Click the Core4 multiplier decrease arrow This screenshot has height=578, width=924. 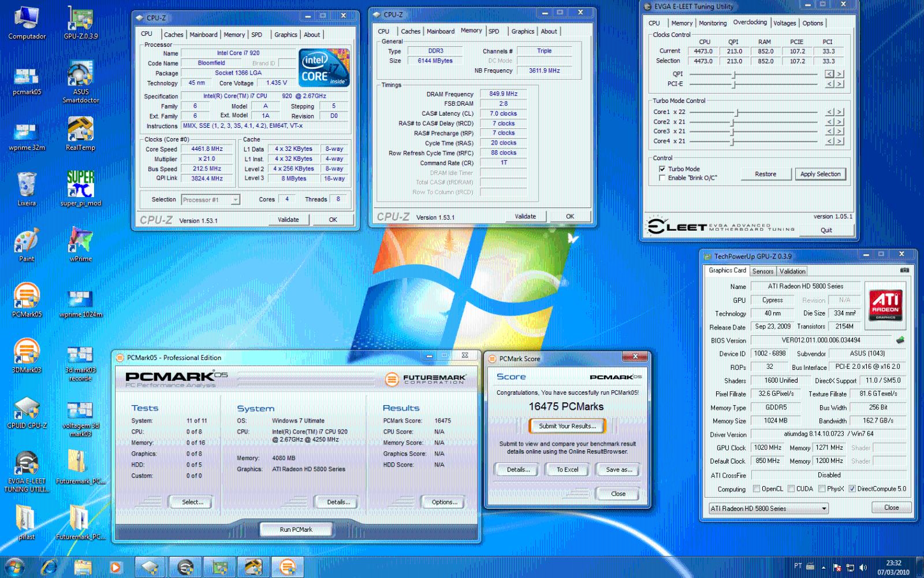click(x=829, y=141)
